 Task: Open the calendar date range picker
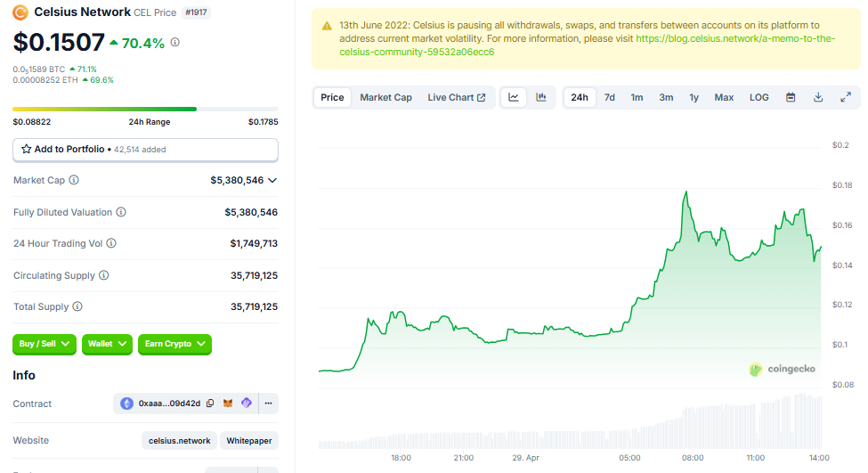coord(790,97)
